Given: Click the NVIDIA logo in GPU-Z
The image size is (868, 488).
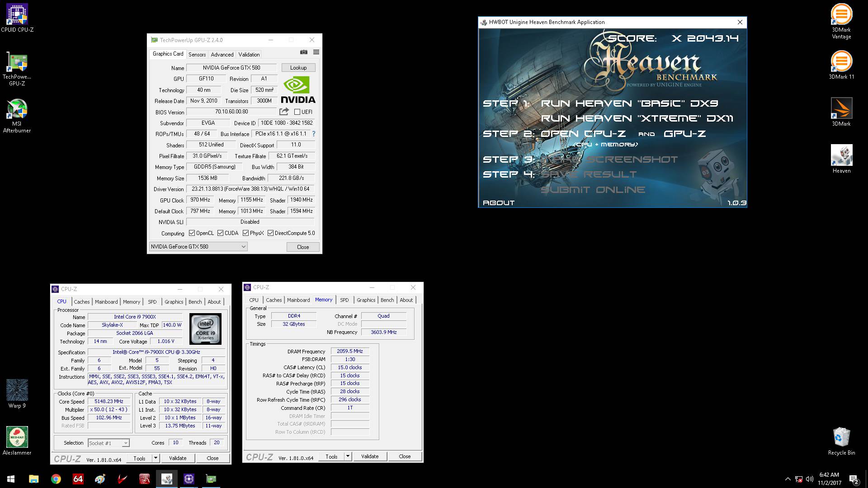Looking at the screenshot, I should point(298,90).
